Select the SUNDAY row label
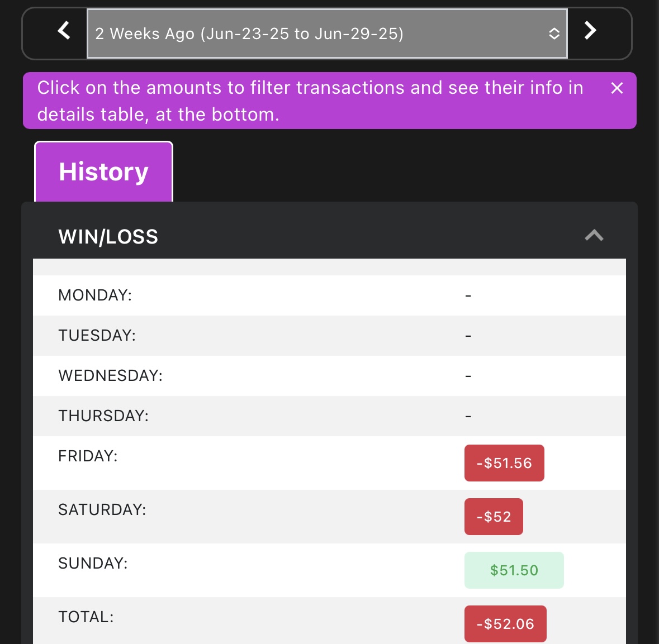The height and width of the screenshot is (644, 659). click(x=93, y=564)
